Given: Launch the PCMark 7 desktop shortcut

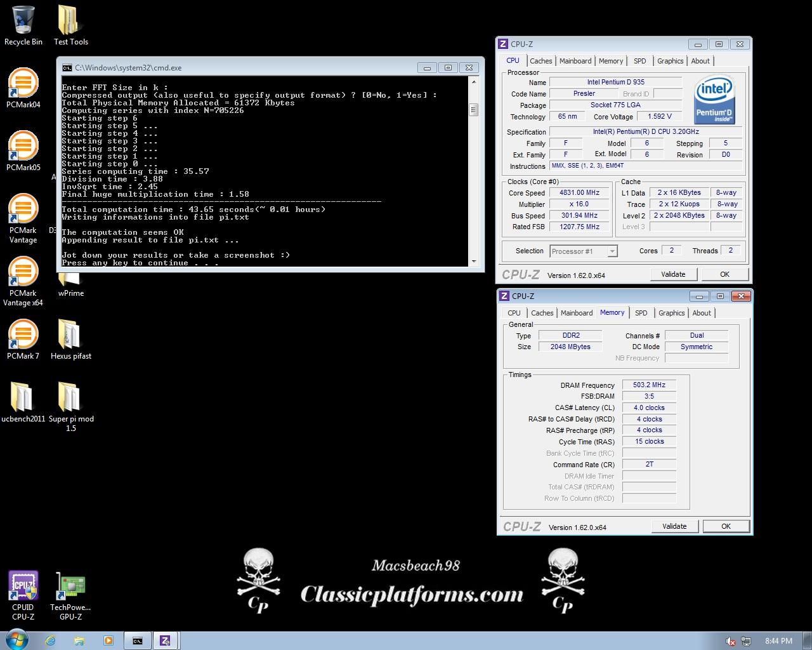Looking at the screenshot, I should (x=23, y=339).
